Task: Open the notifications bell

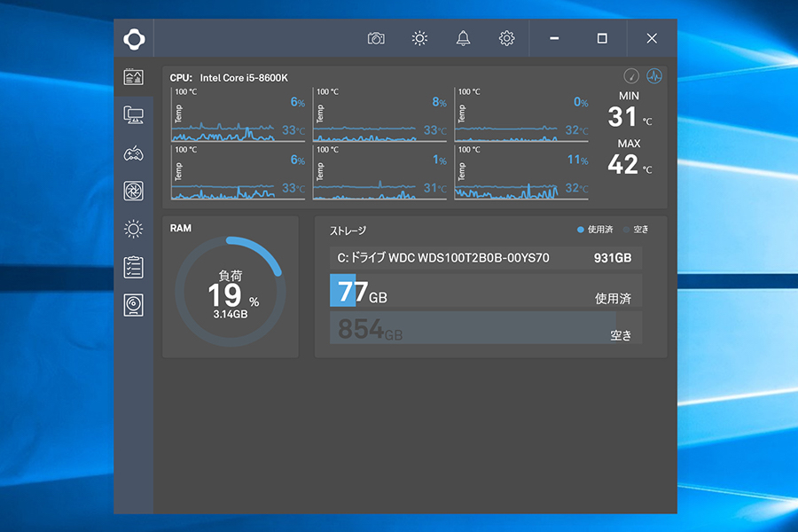Action: click(x=463, y=38)
